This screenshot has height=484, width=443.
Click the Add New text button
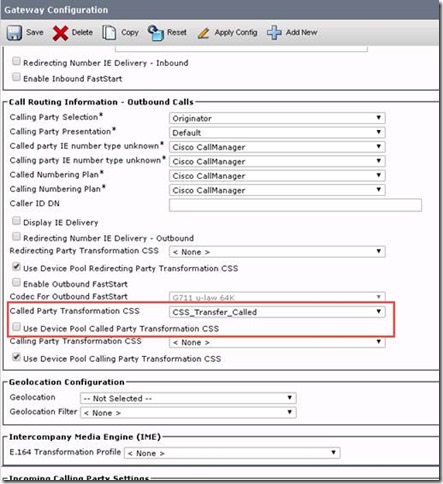coord(301,32)
